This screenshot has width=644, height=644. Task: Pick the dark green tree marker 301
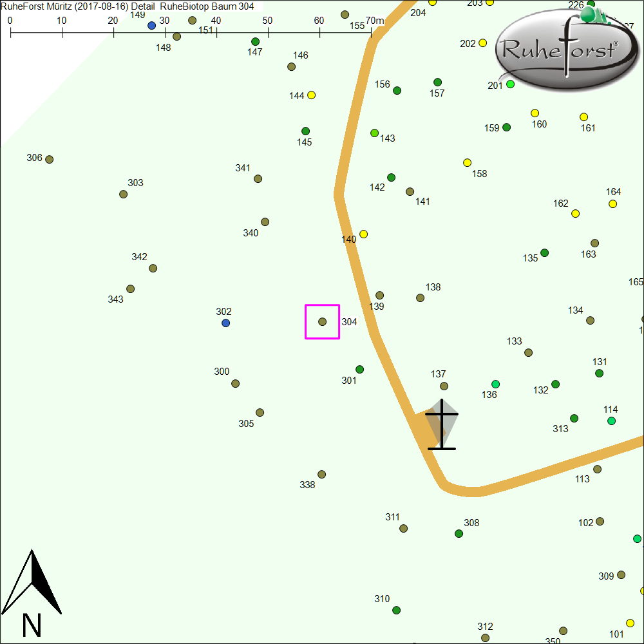(x=359, y=369)
